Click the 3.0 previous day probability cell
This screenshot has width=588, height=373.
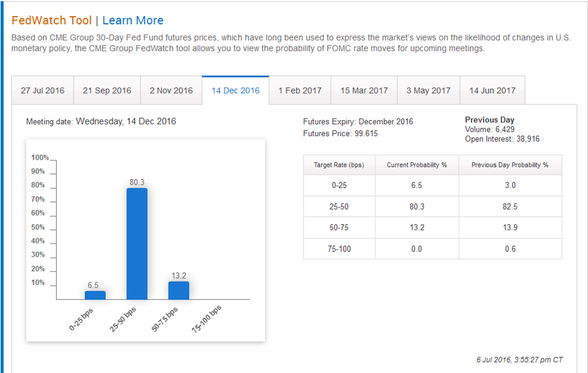tap(510, 185)
